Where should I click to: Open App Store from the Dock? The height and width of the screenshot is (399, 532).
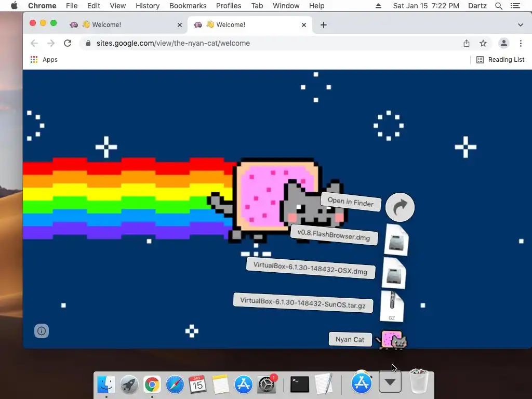click(x=243, y=384)
